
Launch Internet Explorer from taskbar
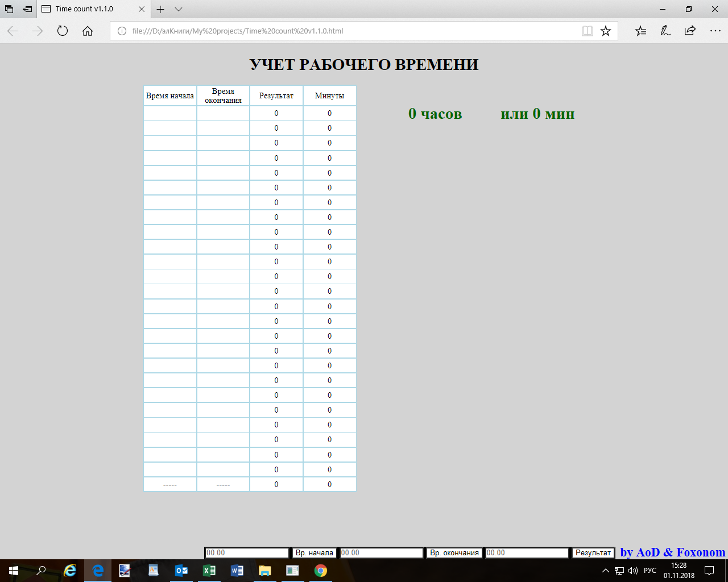(x=70, y=571)
